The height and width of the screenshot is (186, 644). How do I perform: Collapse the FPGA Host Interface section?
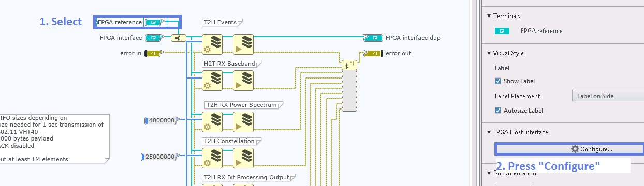489,132
